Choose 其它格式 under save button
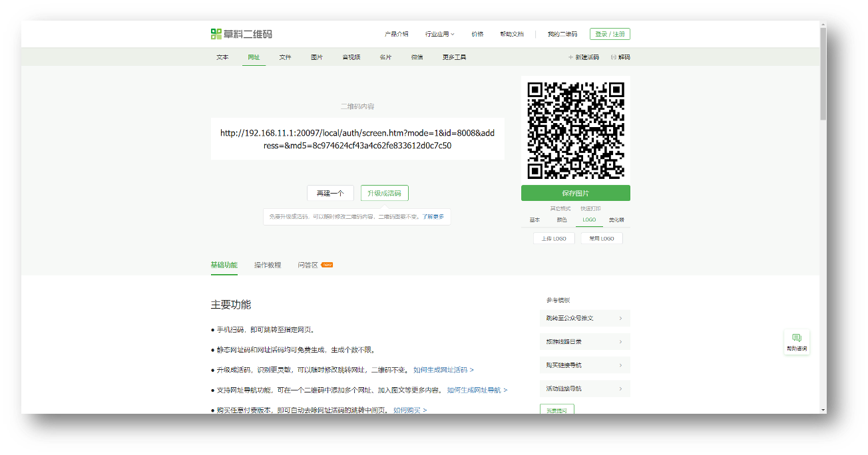 560,209
